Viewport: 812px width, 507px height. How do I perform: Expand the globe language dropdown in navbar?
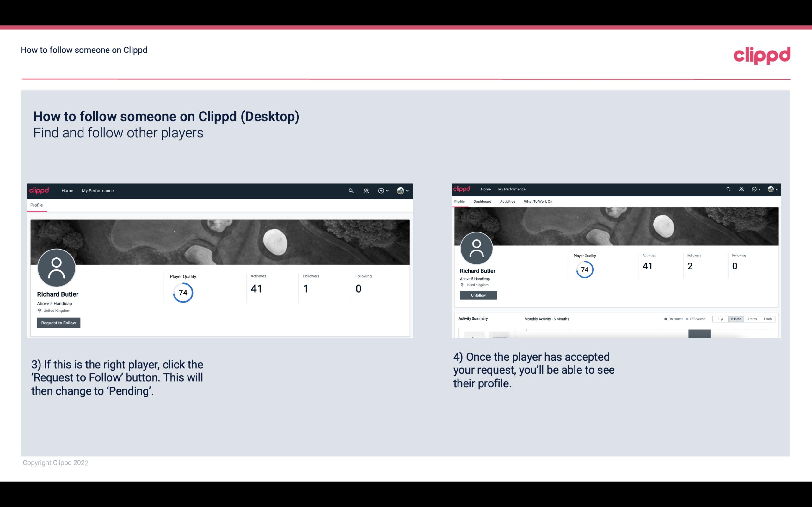tap(402, 190)
